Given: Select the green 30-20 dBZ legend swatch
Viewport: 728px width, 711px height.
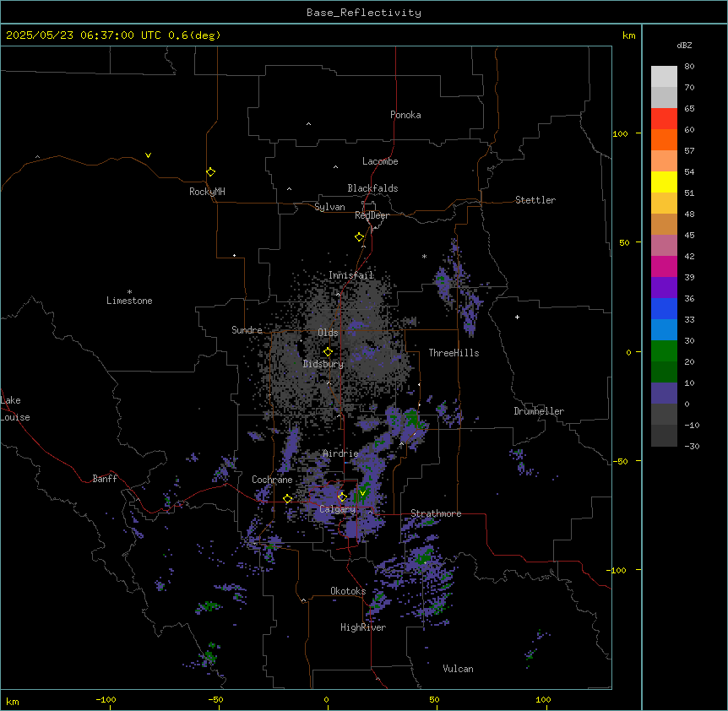Looking at the screenshot, I should (664, 351).
